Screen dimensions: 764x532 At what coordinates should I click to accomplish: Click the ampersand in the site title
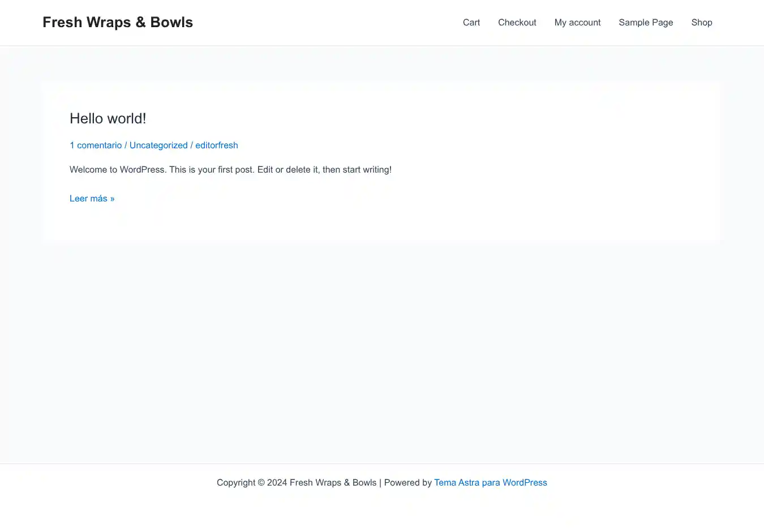click(140, 23)
